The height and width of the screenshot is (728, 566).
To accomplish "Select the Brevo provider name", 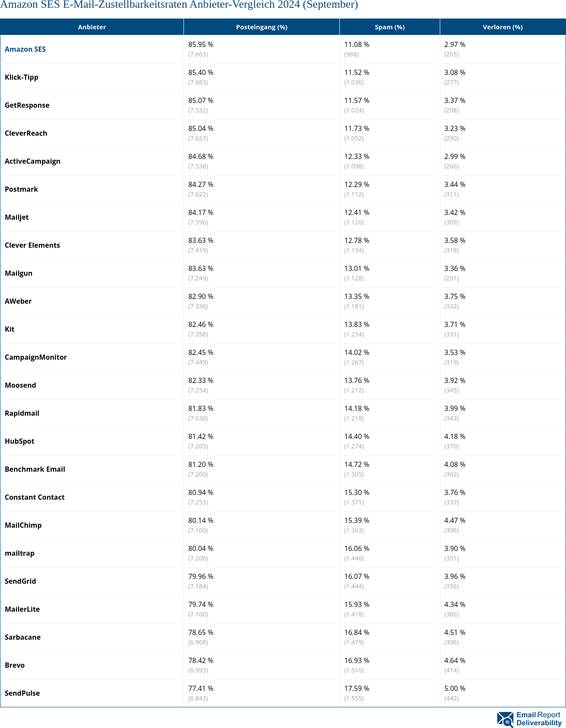I will click(x=15, y=665).
